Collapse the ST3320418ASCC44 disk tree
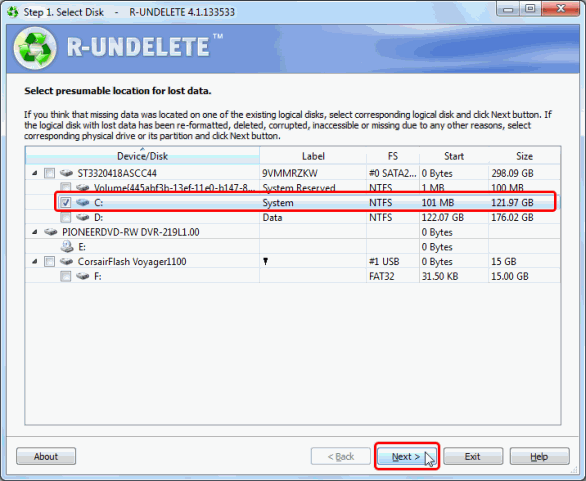Viewport: 586px width, 481px height. click(x=35, y=173)
